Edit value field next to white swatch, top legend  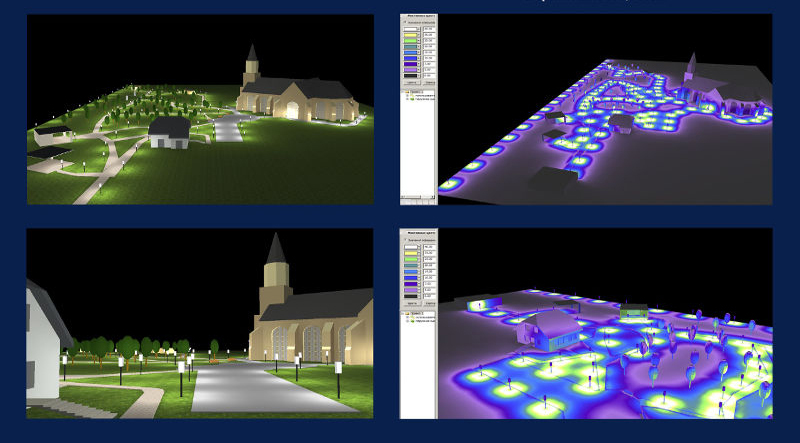[430, 29]
